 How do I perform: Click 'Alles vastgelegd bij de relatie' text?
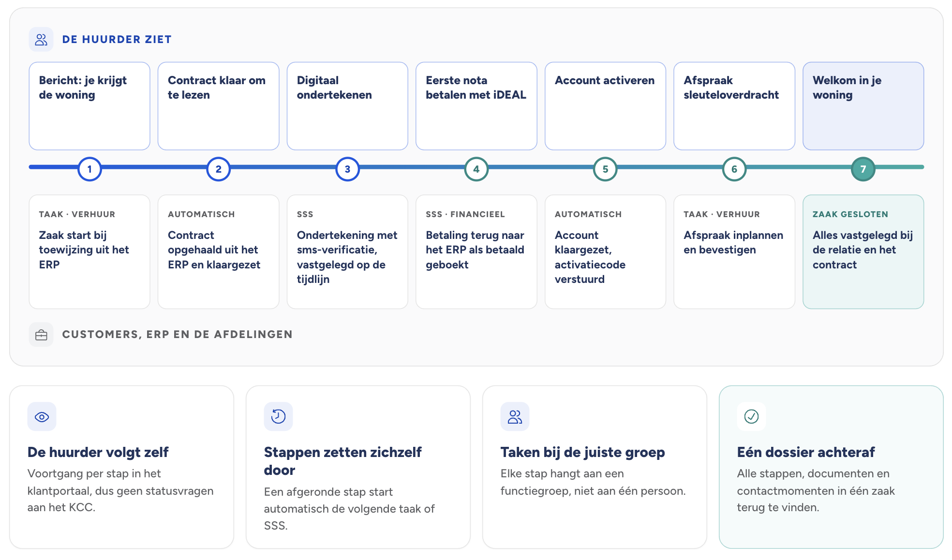863,250
